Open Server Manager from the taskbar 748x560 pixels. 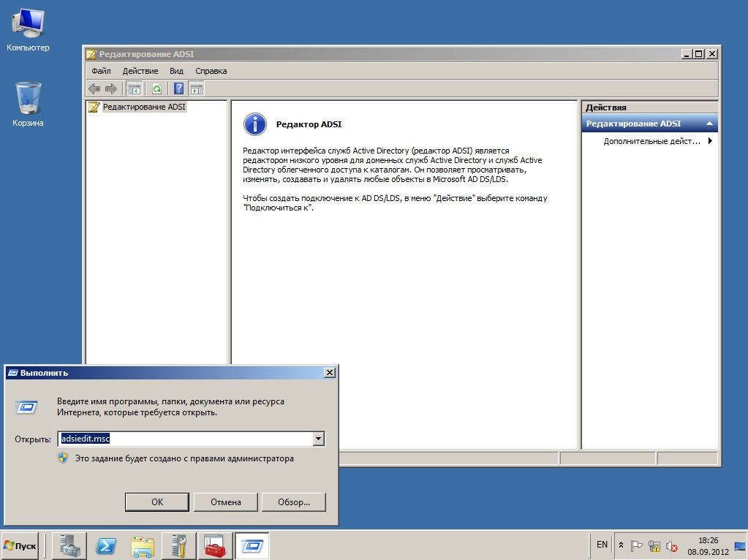[x=69, y=545]
